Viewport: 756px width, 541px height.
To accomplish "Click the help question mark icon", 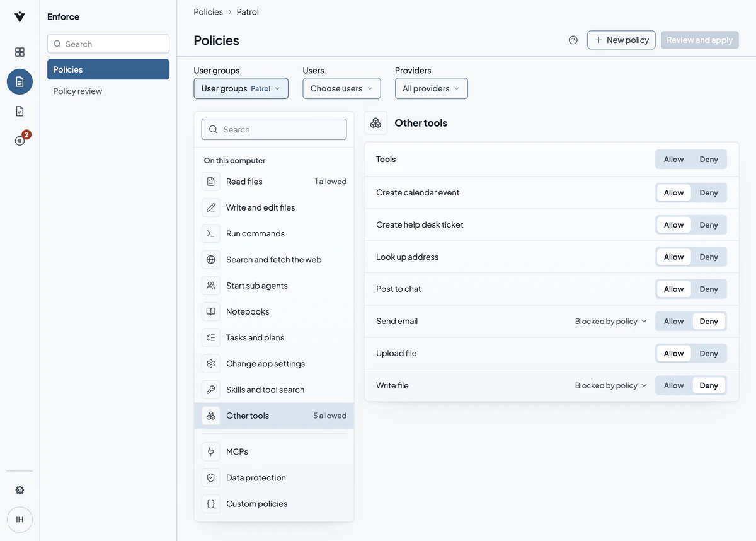I will pyautogui.click(x=573, y=40).
